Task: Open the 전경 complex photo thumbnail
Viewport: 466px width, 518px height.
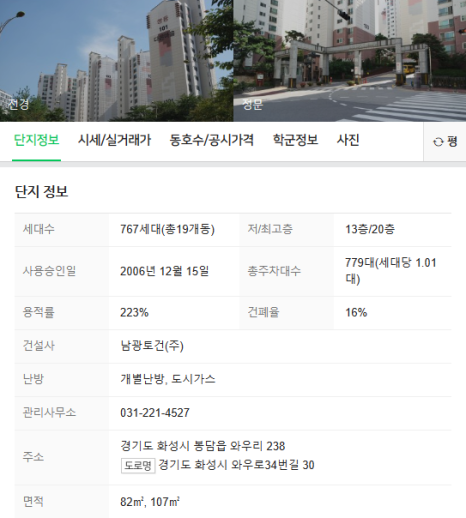Action: pos(116,61)
